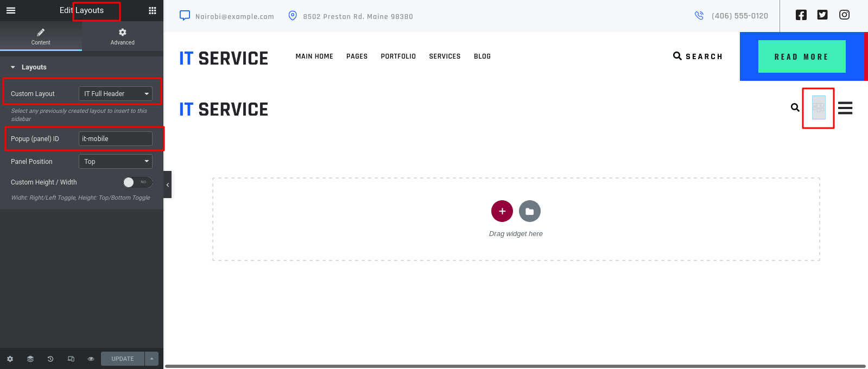The height and width of the screenshot is (369, 868).
Task: Open the PAGES menu item
Action: [357, 56]
